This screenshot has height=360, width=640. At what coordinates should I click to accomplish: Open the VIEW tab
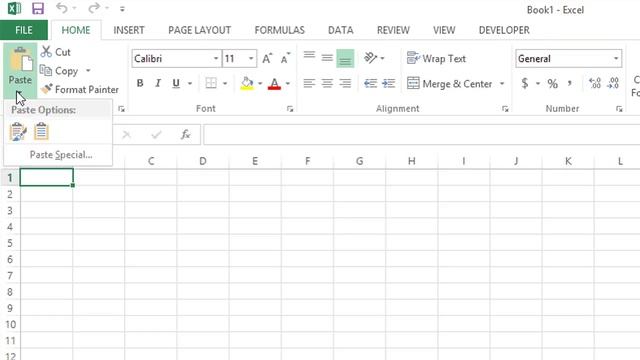[444, 30]
